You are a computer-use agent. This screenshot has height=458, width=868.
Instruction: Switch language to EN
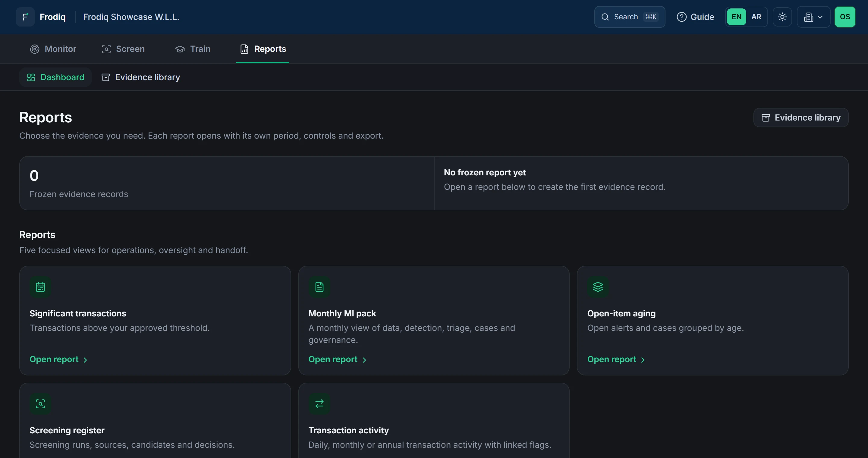pyautogui.click(x=736, y=17)
